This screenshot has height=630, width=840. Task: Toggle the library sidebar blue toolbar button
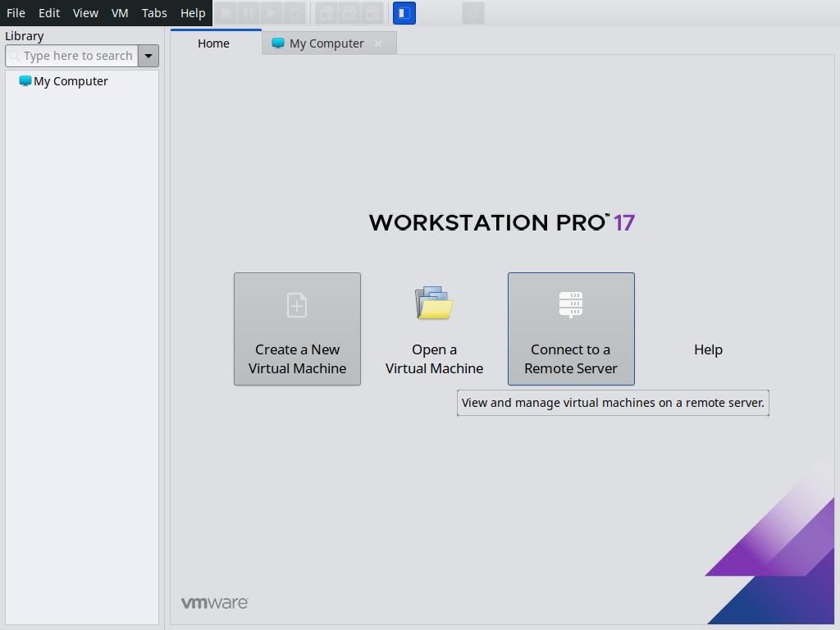tap(404, 13)
